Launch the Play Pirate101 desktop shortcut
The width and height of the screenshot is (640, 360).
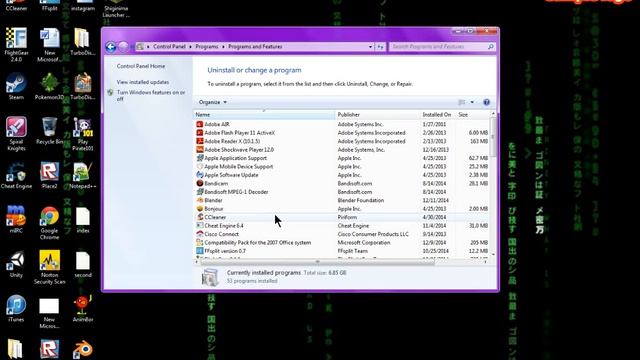pyautogui.click(x=83, y=134)
